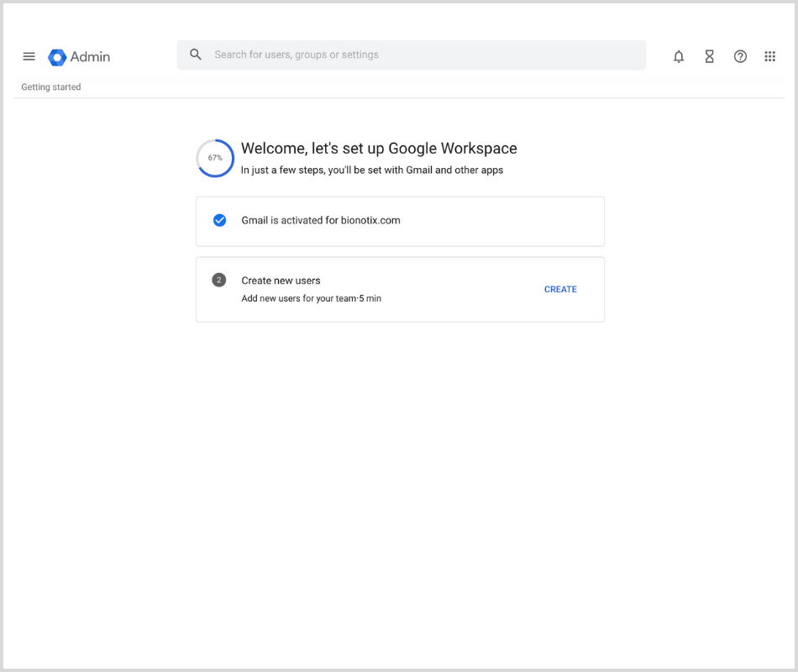Select the Gmail is activated for bionotix.com text
Screen dimensions: 798x672
point(321,220)
